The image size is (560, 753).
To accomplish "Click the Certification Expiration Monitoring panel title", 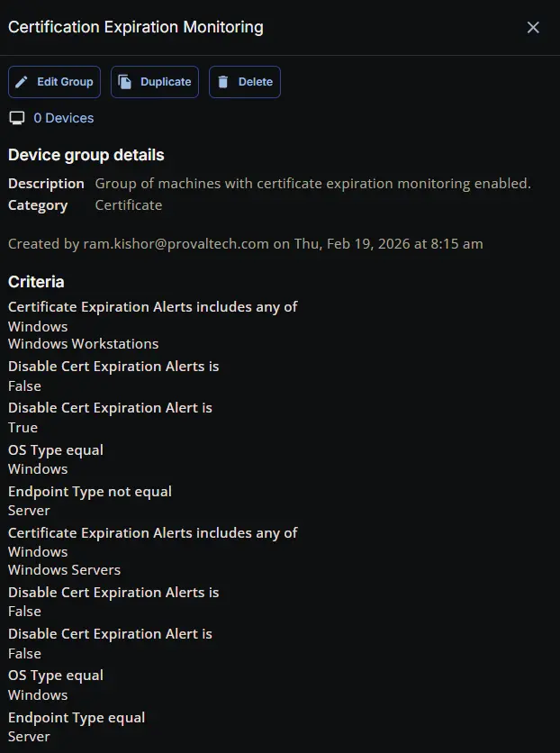I will (136, 27).
